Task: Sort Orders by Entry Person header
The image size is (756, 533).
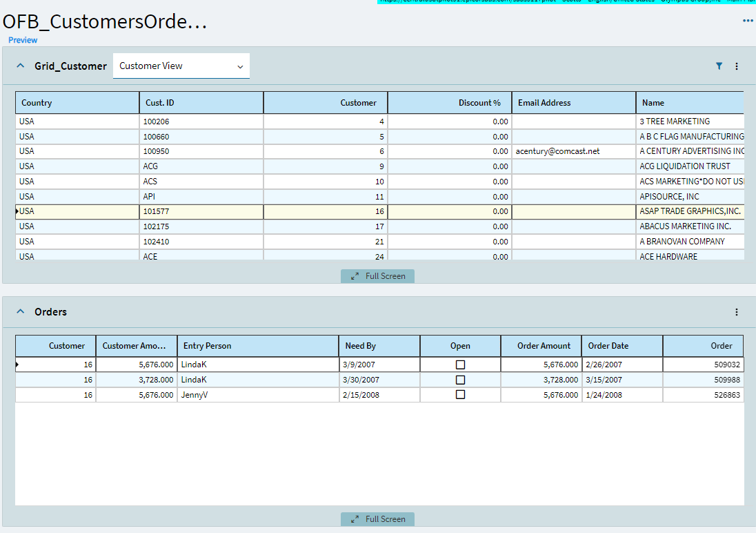Action: click(258, 346)
